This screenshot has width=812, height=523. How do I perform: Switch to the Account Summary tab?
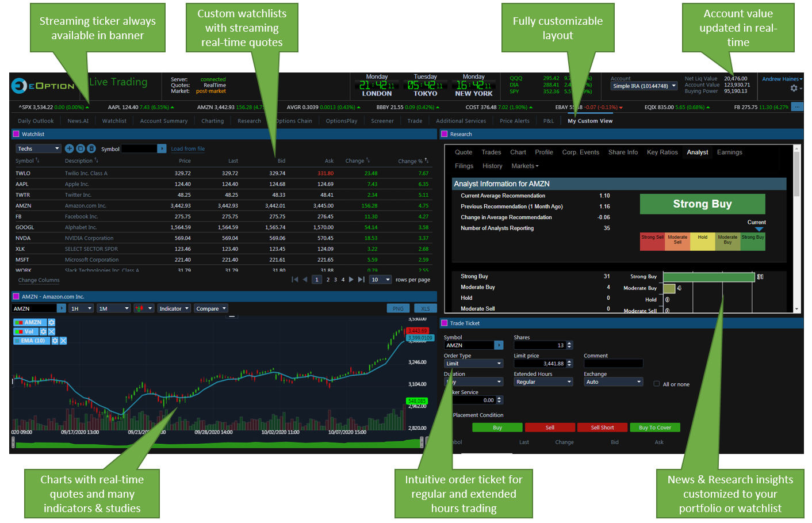[x=164, y=121]
